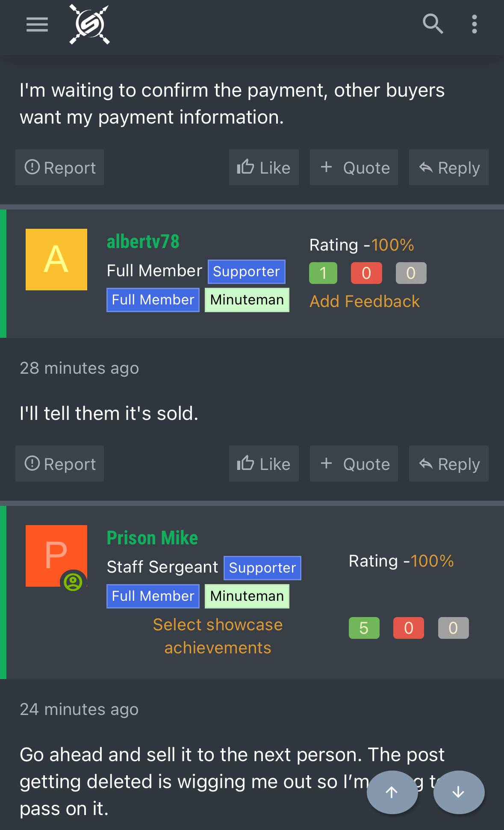Screen dimensions: 504x830
Task: Tap the scroll-to-top arrow button
Action: (392, 792)
